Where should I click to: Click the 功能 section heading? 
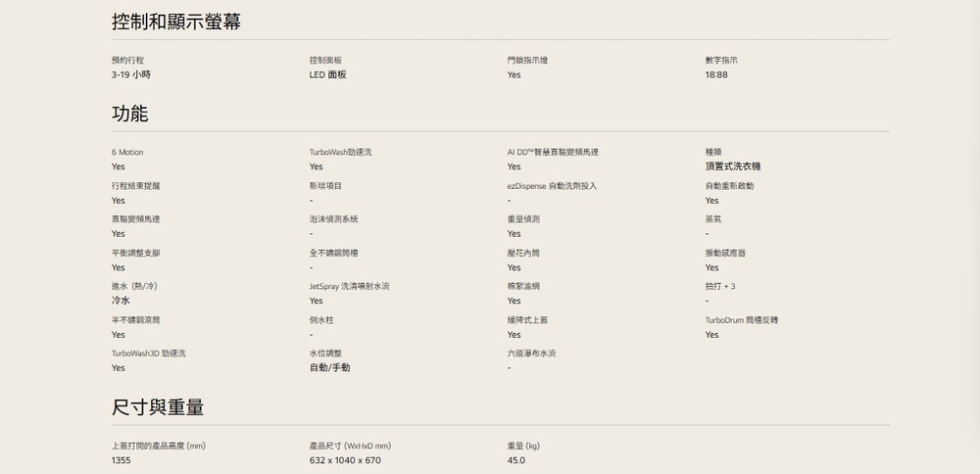click(x=130, y=114)
